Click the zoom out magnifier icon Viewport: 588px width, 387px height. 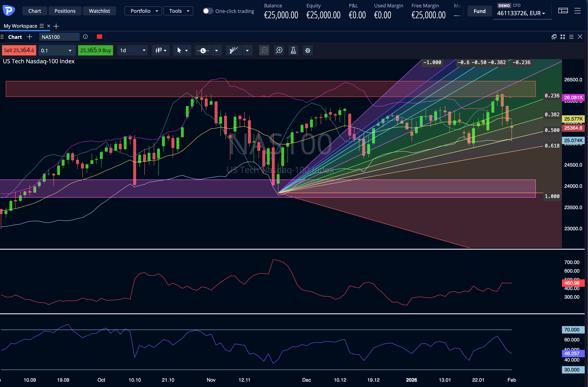(x=264, y=50)
